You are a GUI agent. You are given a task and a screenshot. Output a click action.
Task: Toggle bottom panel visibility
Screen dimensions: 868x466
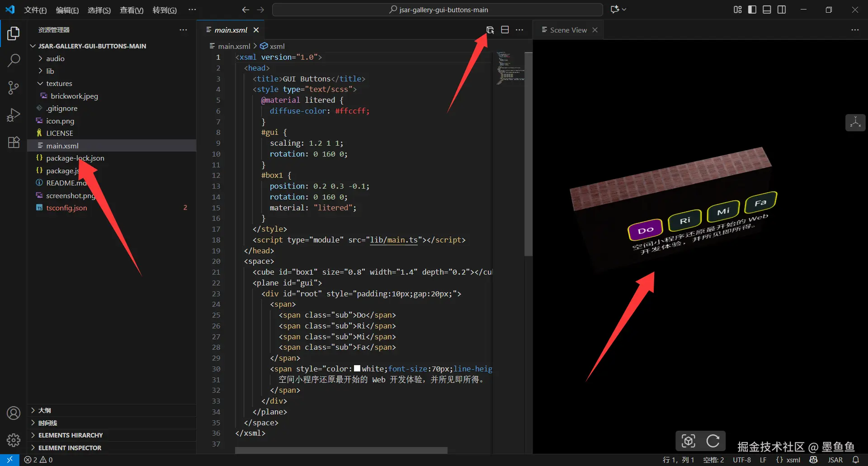767,10
